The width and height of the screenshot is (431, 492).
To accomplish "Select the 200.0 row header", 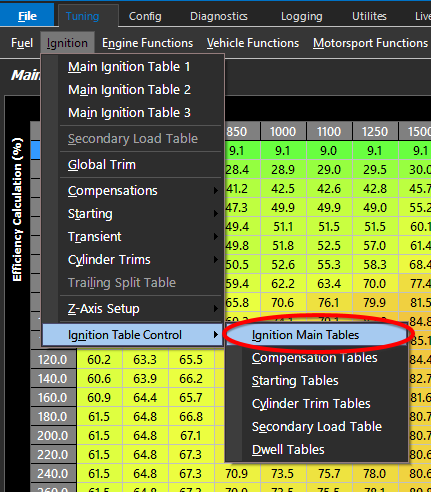I will coord(53,436).
